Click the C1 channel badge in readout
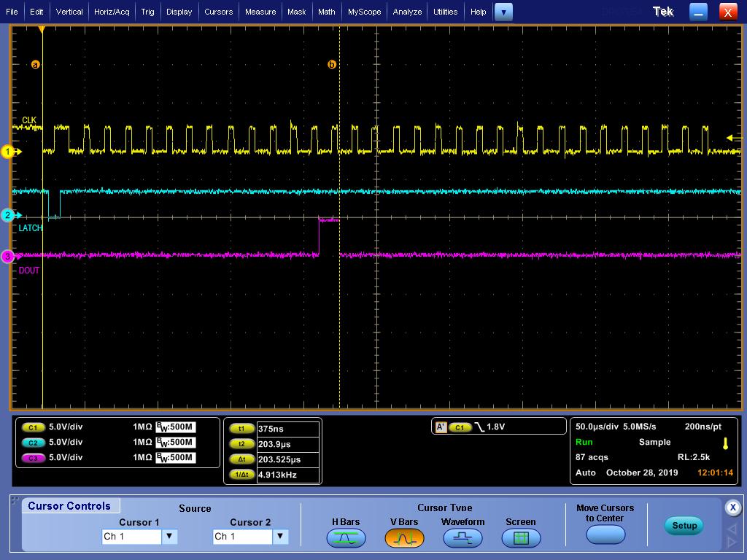 click(x=33, y=427)
